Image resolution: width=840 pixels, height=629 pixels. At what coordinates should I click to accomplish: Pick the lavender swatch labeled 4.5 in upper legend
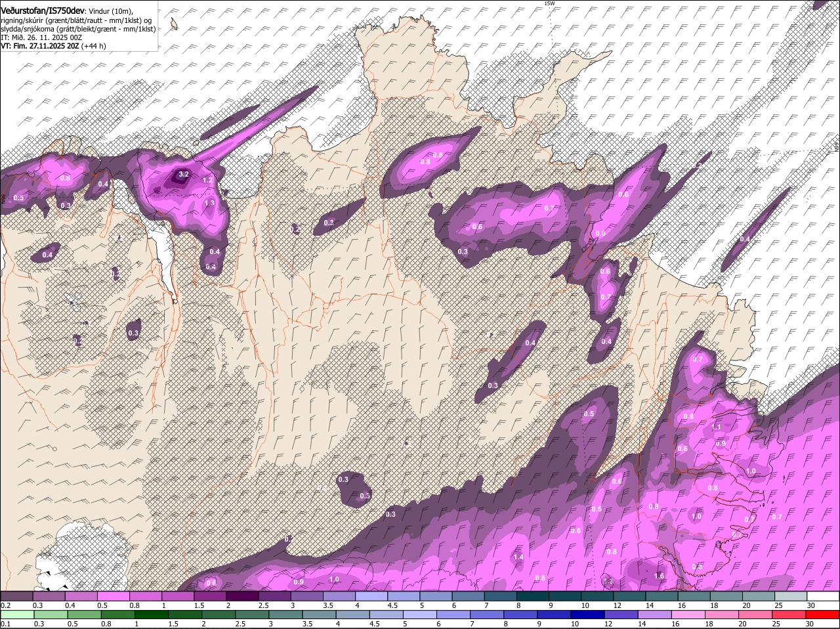point(404,596)
